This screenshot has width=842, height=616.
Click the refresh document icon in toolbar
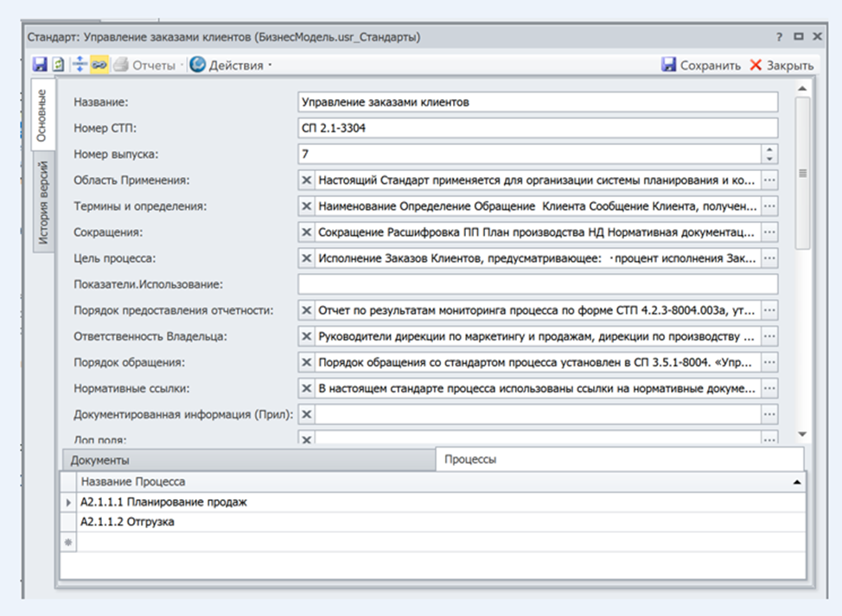click(58, 65)
